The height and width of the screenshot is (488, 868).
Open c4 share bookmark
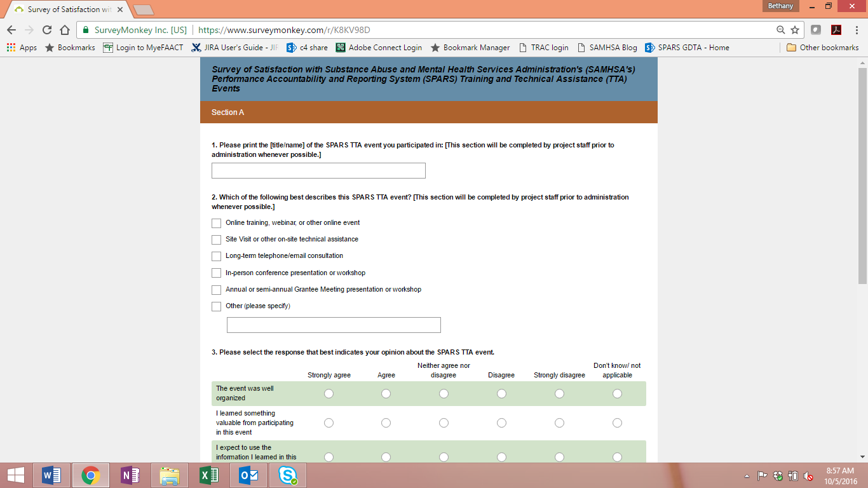point(308,48)
